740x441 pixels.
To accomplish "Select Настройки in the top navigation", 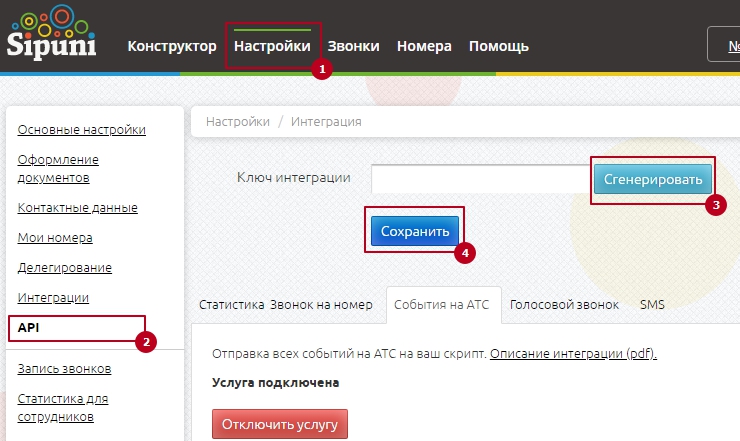I will click(x=273, y=46).
